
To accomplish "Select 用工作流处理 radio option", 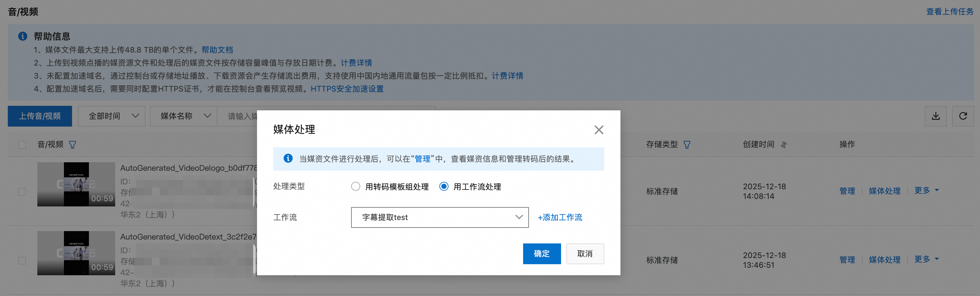I will tap(444, 186).
